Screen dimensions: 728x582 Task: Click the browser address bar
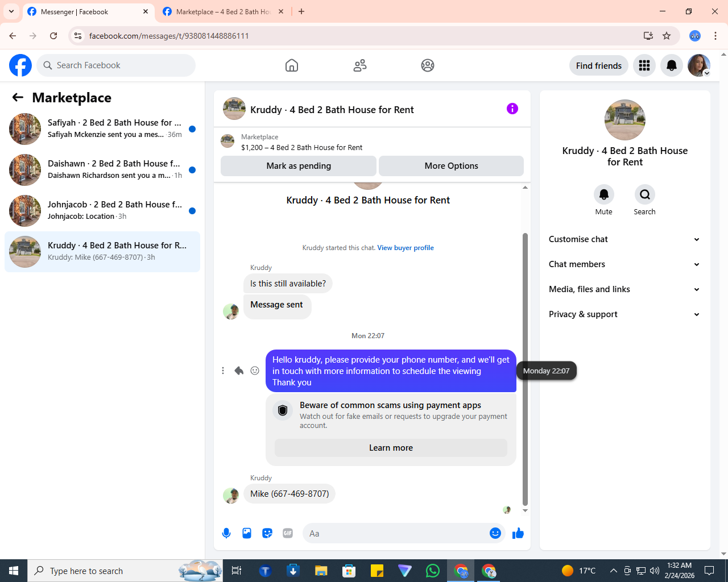[x=363, y=36]
